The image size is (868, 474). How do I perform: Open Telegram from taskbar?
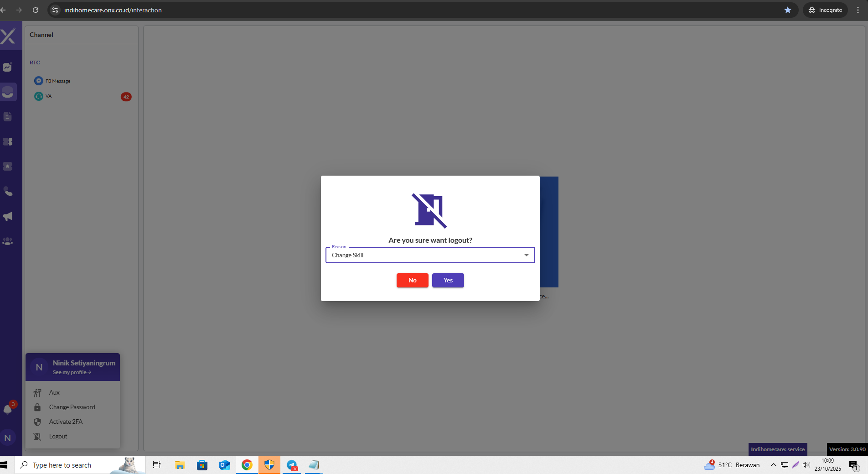[292, 465]
